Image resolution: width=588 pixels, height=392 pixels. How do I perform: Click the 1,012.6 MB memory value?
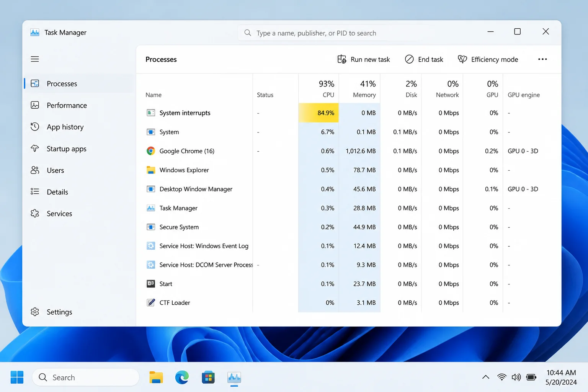361,151
